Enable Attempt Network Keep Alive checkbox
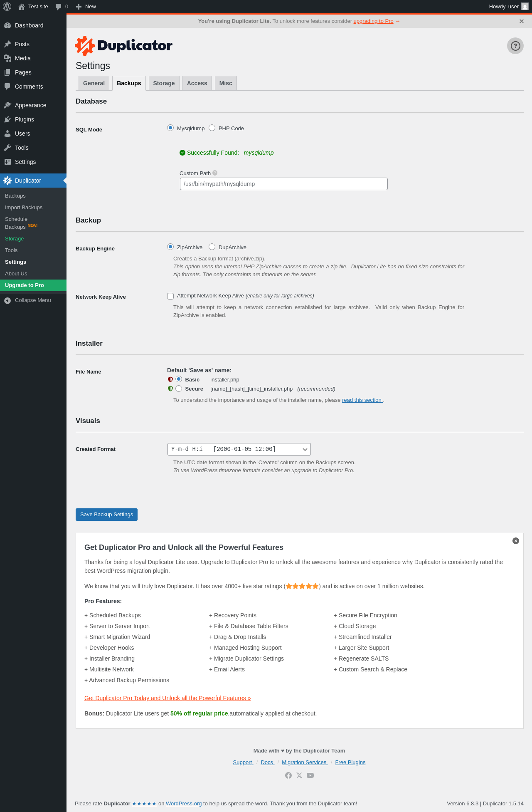This screenshot has width=532, height=812. [170, 296]
